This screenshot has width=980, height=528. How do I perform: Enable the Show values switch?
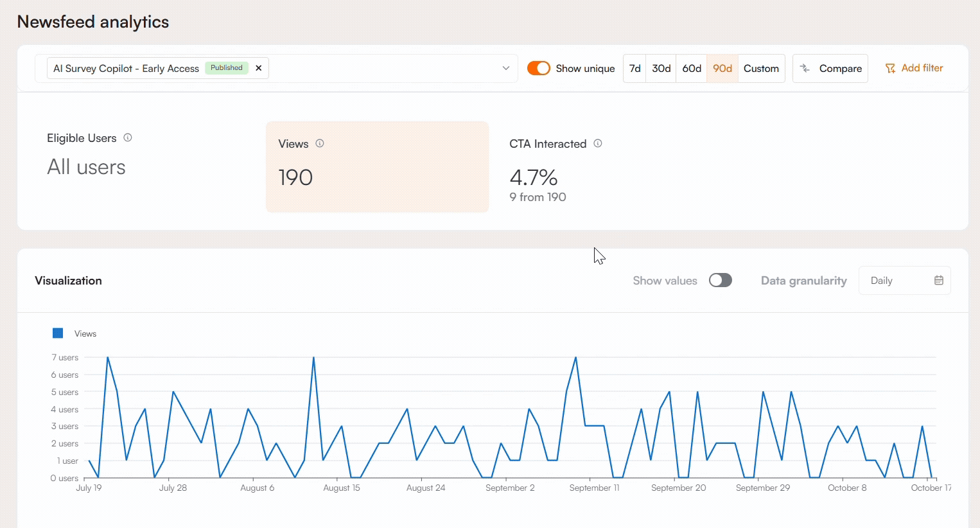point(720,280)
